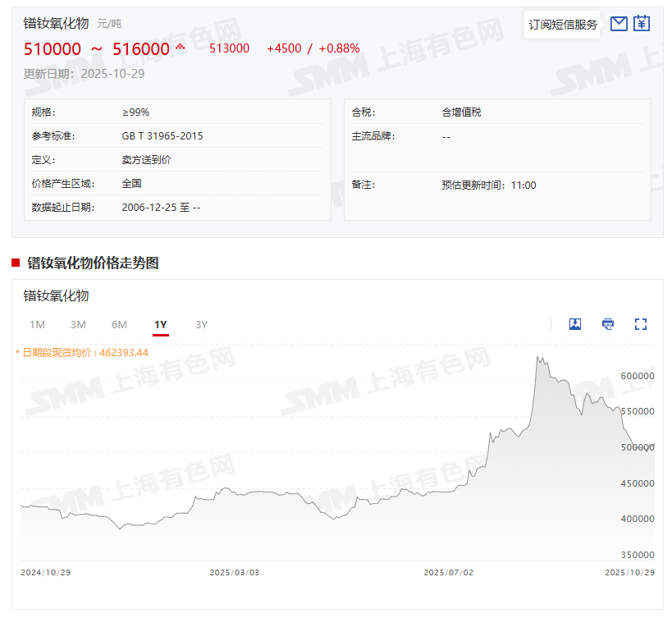Click the 2025/07/02 date on chart axis

[x=448, y=572]
